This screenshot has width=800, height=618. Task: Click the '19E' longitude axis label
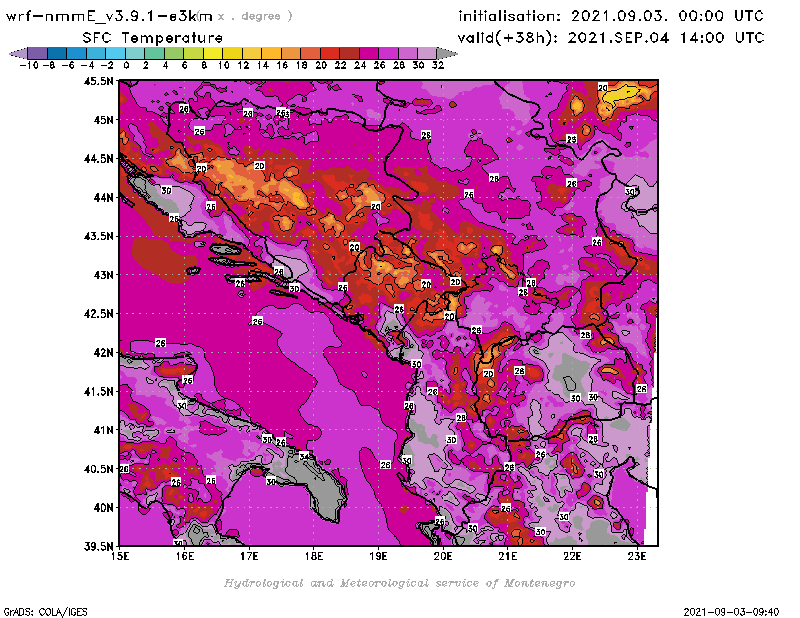coord(378,556)
